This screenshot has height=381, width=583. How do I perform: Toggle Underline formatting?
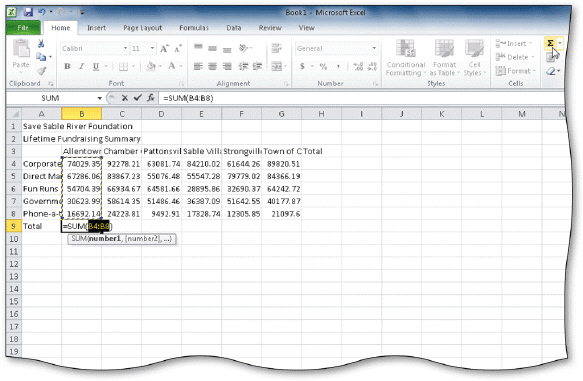pyautogui.click(x=96, y=67)
